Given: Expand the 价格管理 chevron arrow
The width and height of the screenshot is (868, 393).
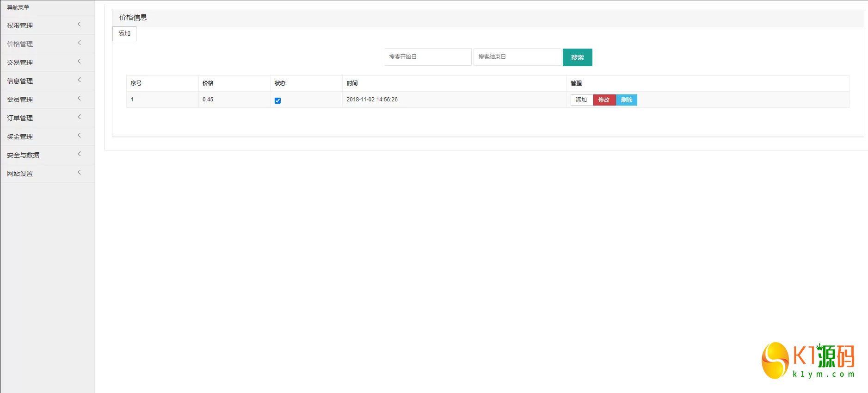Looking at the screenshot, I should 79,43.
